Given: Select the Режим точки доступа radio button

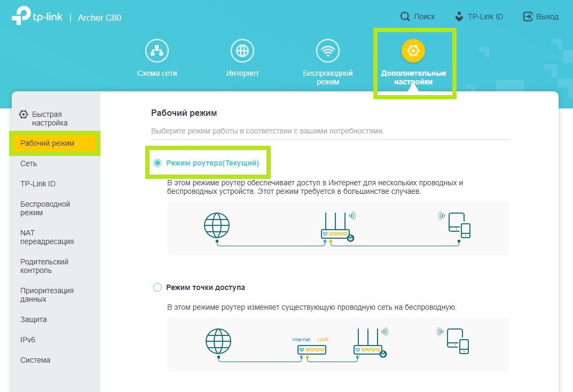Looking at the screenshot, I should pyautogui.click(x=158, y=287).
